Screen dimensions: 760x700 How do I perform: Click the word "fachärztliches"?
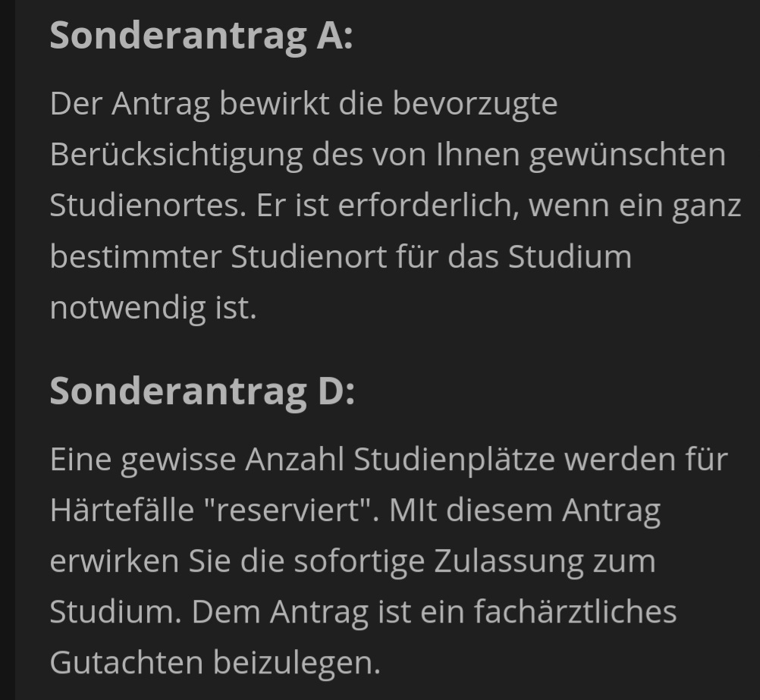click(x=575, y=612)
